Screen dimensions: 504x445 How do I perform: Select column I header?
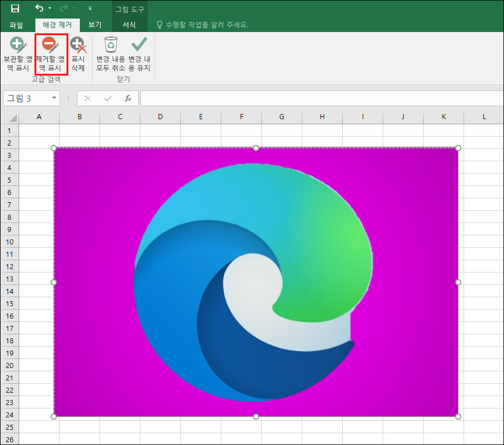362,117
